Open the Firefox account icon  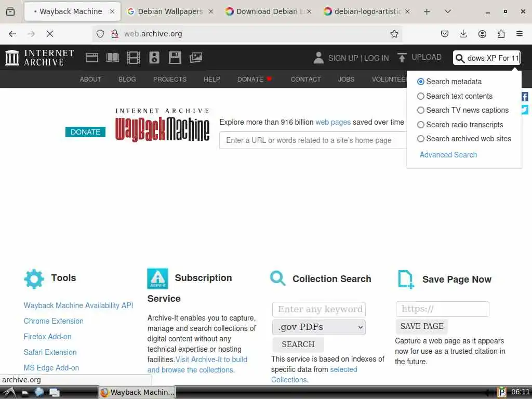click(482, 34)
